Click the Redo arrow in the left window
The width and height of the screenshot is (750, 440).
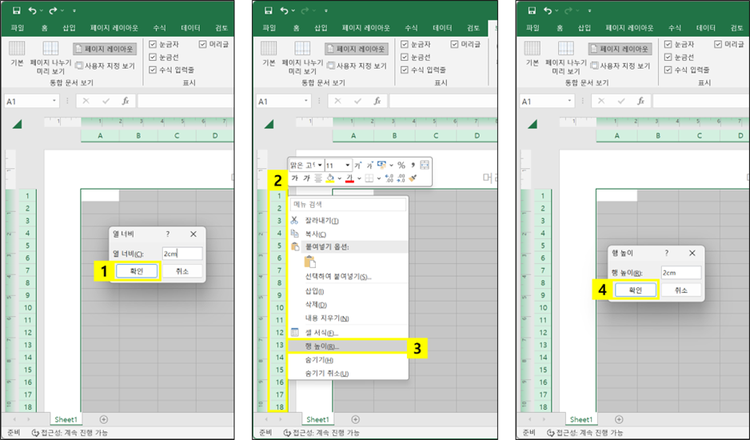[x=53, y=11]
